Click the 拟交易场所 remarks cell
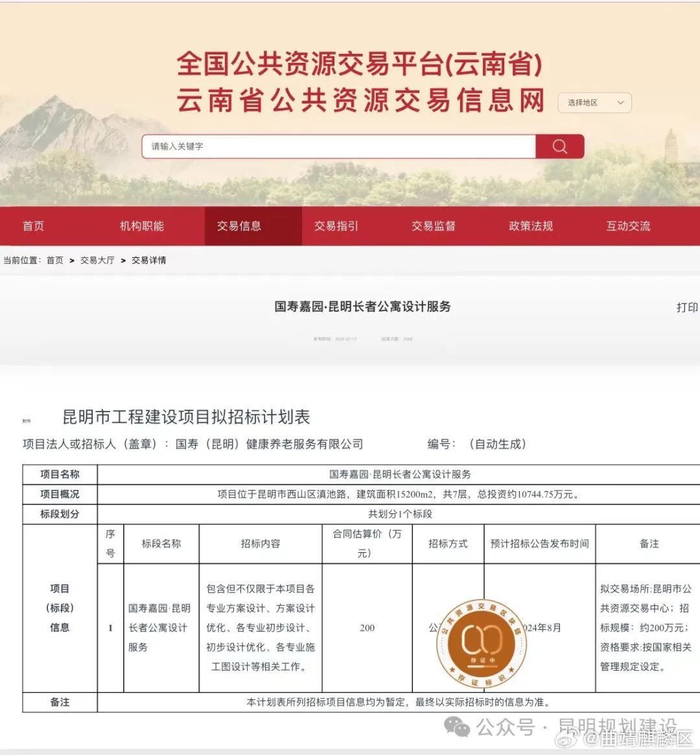This screenshot has height=755, width=700. (x=646, y=628)
